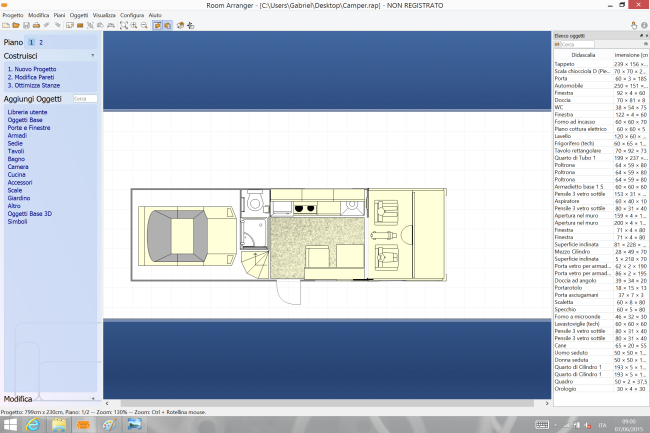Click the New project toolbar icon
This screenshot has height=433, width=650.
pos(6,25)
